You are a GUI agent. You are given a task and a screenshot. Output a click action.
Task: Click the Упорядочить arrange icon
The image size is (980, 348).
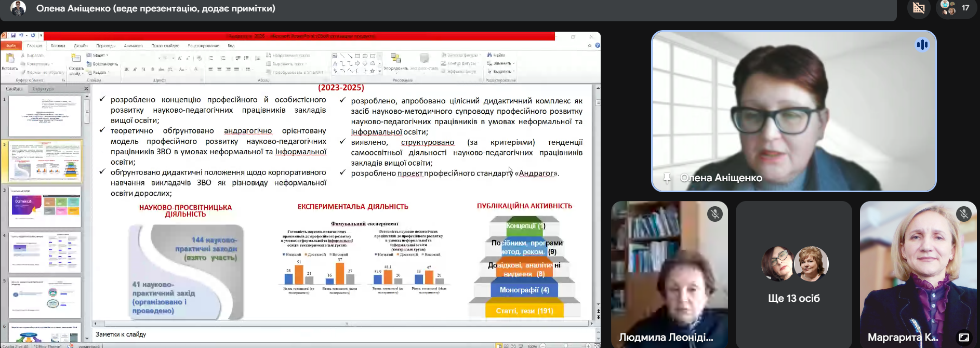click(x=395, y=59)
